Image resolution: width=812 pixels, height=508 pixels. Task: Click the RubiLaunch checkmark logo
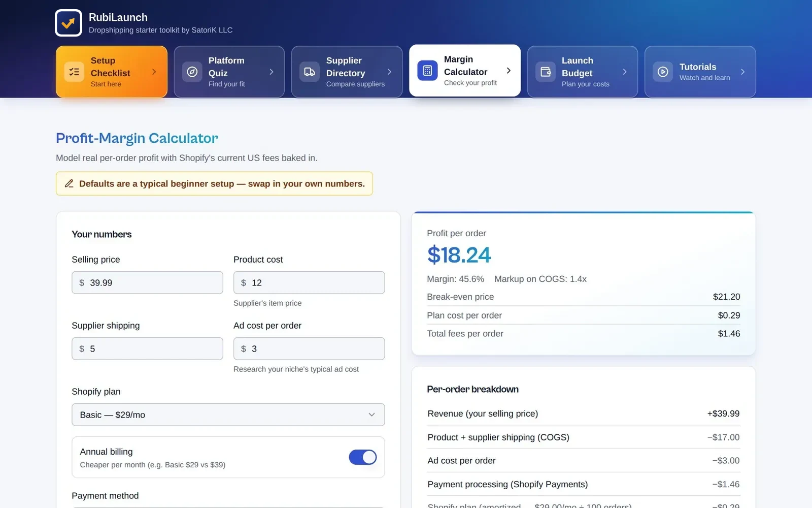tap(69, 23)
